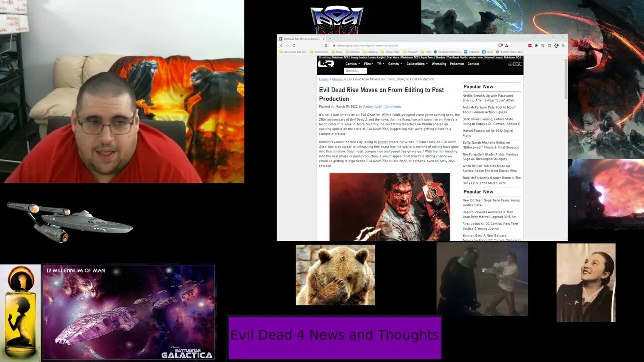Screen dimensions: 644x362
Task: Expand the TV dropdown menu
Action: pyautogui.click(x=380, y=64)
